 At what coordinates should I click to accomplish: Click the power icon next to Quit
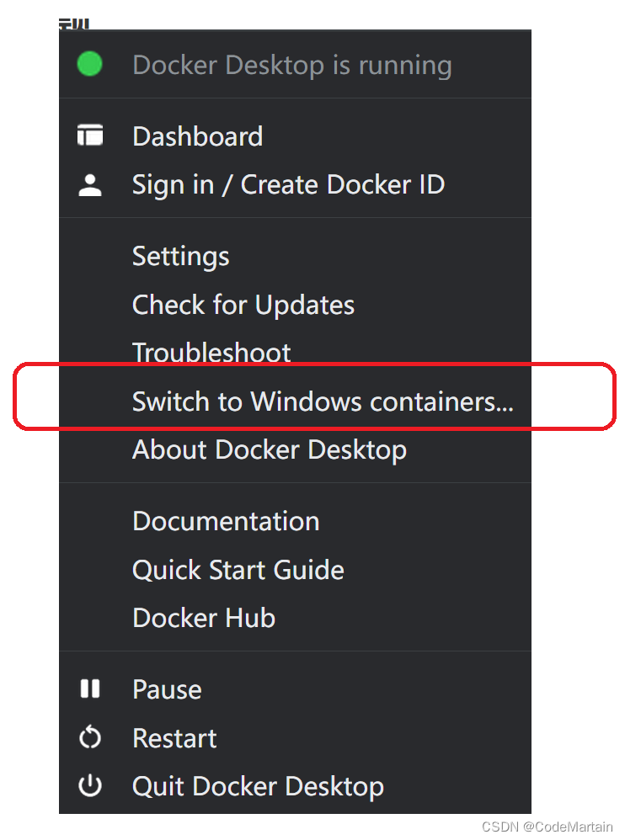[90, 785]
